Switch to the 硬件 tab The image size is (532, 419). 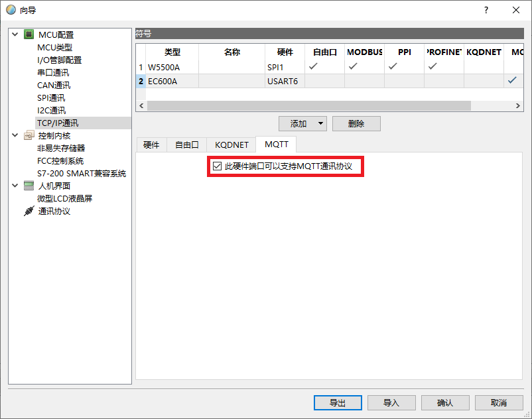tap(151, 145)
